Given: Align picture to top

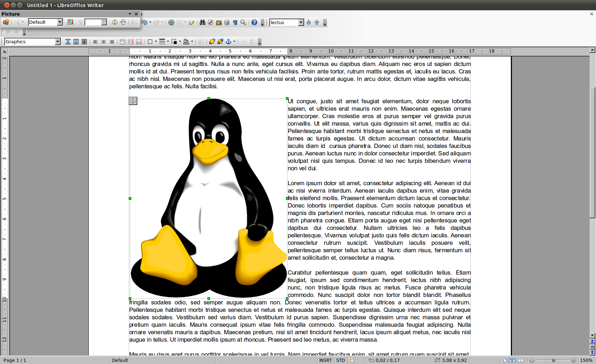Looking at the screenshot, I should click(123, 42).
